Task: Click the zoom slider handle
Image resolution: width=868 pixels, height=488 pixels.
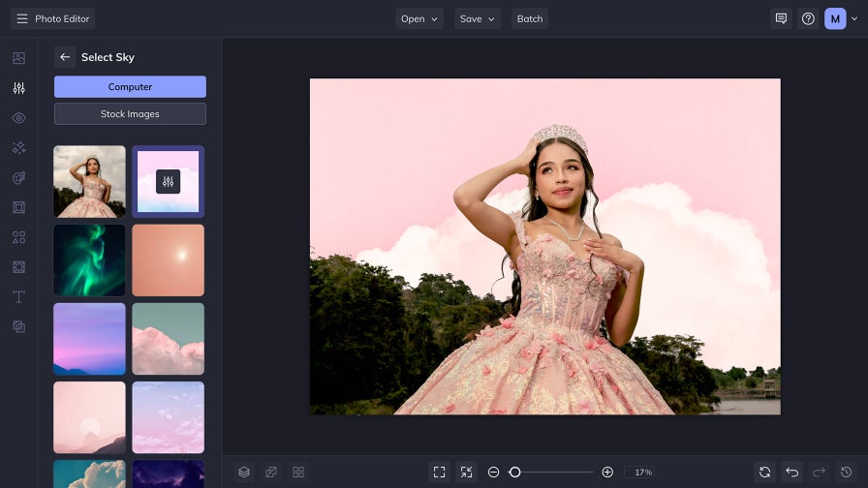Action: click(515, 472)
